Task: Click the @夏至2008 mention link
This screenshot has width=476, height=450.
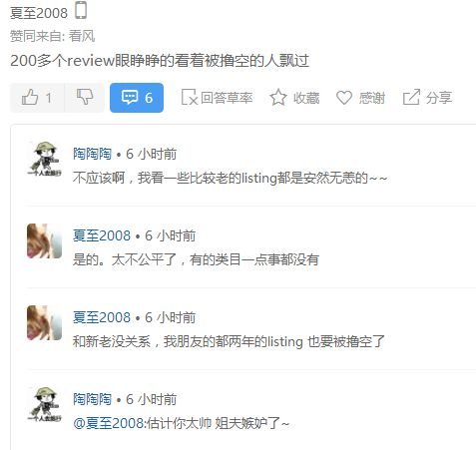Action: (x=109, y=423)
